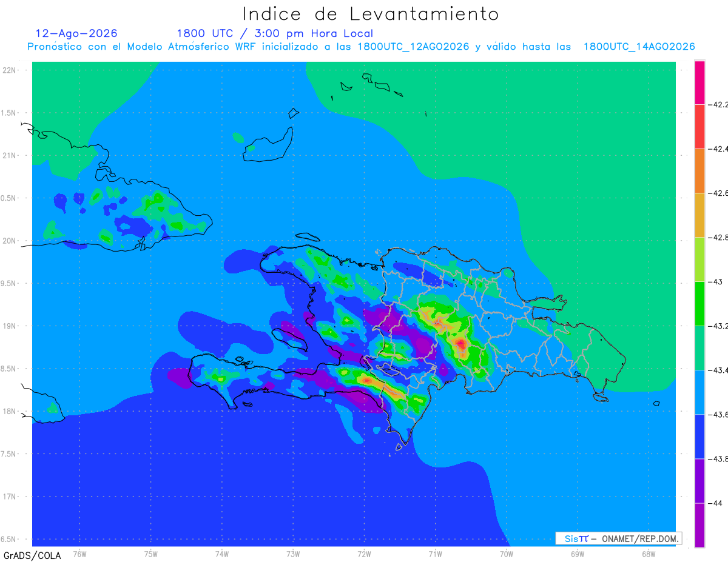The height and width of the screenshot is (562, 728).
Task: Click the legend value '-42.4'
Action: (719, 149)
